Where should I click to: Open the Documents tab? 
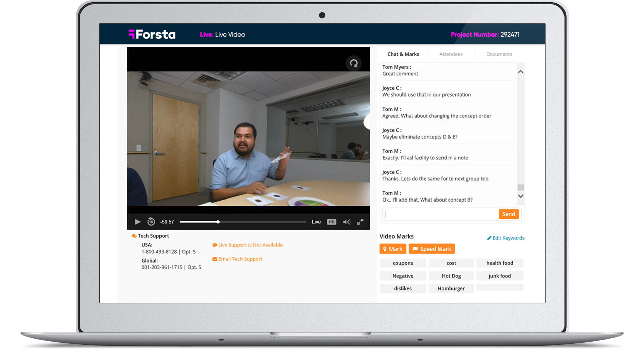[499, 54]
